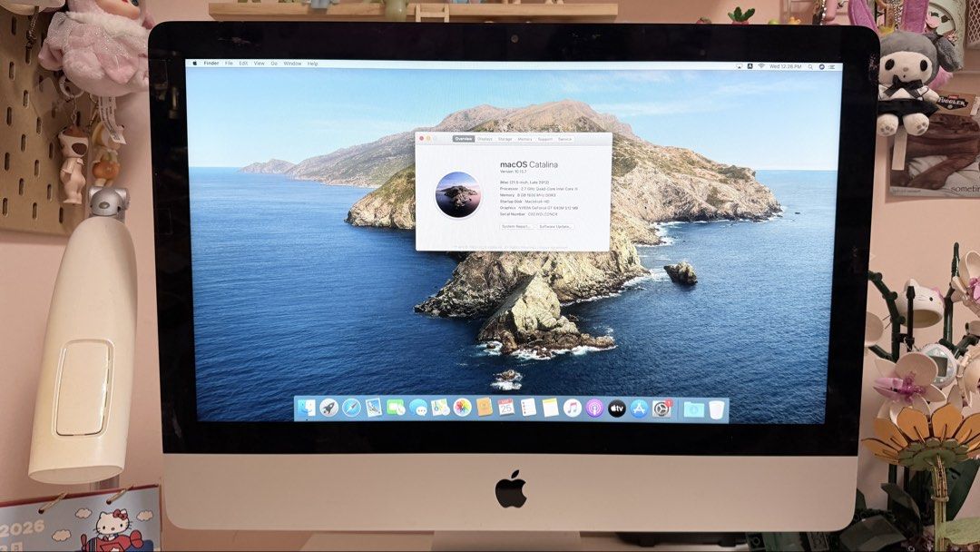Open System Preferences gear with badge
The height and width of the screenshot is (552, 980).
(661, 409)
